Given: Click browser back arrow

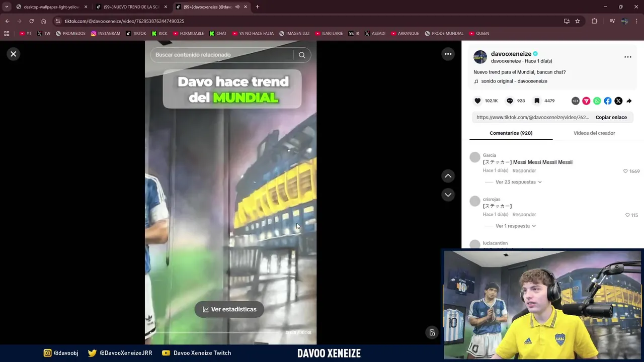Looking at the screenshot, I should 7,21.
